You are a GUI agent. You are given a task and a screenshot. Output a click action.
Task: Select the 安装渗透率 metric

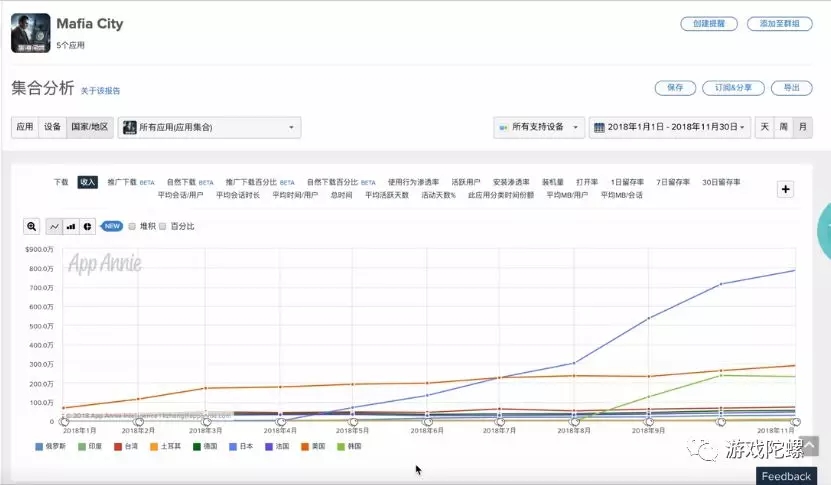pos(511,182)
